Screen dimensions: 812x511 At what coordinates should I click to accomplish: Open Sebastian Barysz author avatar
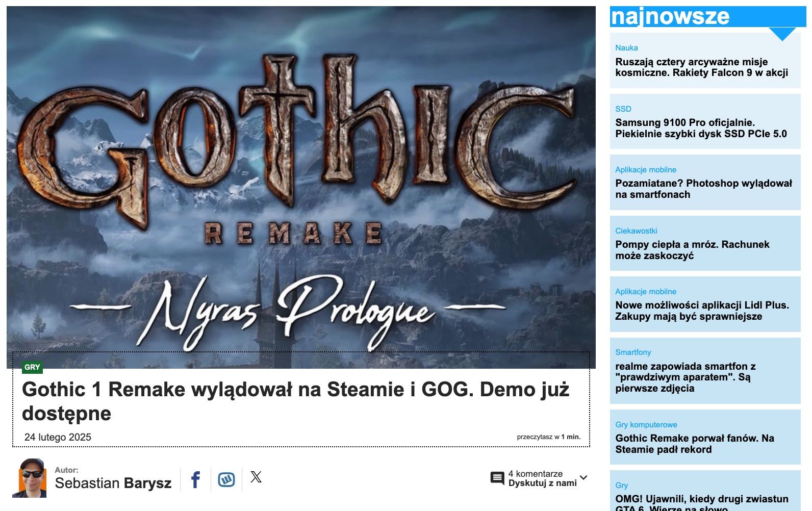pos(30,478)
